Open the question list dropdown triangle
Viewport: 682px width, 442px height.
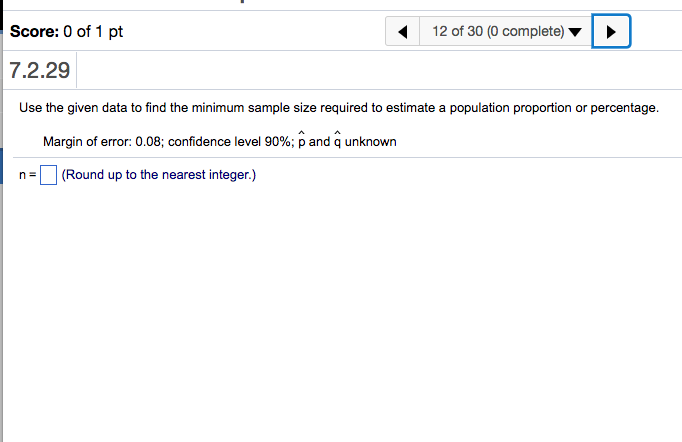tap(574, 32)
